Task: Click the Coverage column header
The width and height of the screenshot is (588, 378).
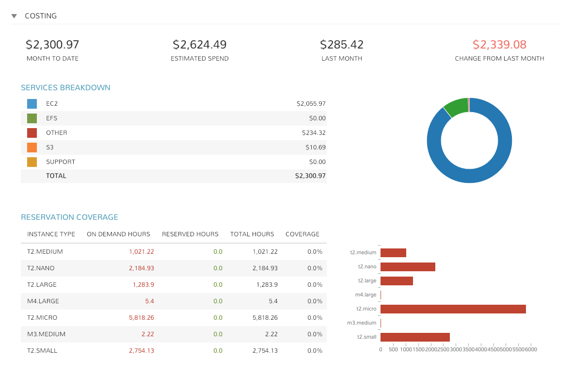Action: tap(302, 234)
